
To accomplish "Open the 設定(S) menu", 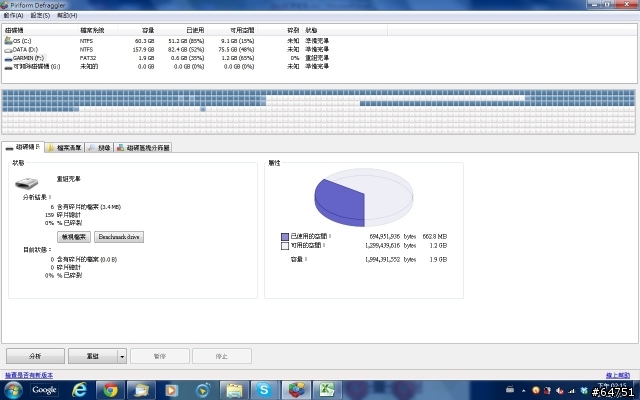I will [40, 16].
